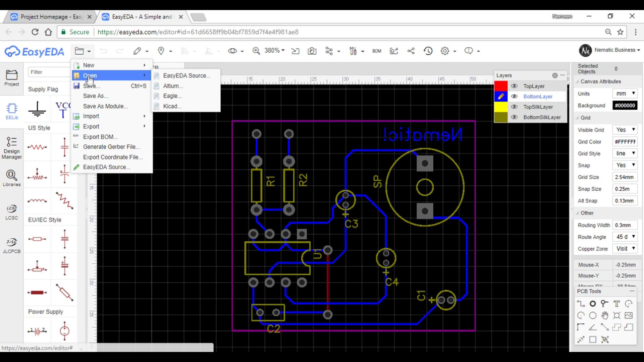Image resolution: width=644 pixels, height=362 pixels.
Task: Open the 380% zoom level dropdown
Action: coord(274,51)
